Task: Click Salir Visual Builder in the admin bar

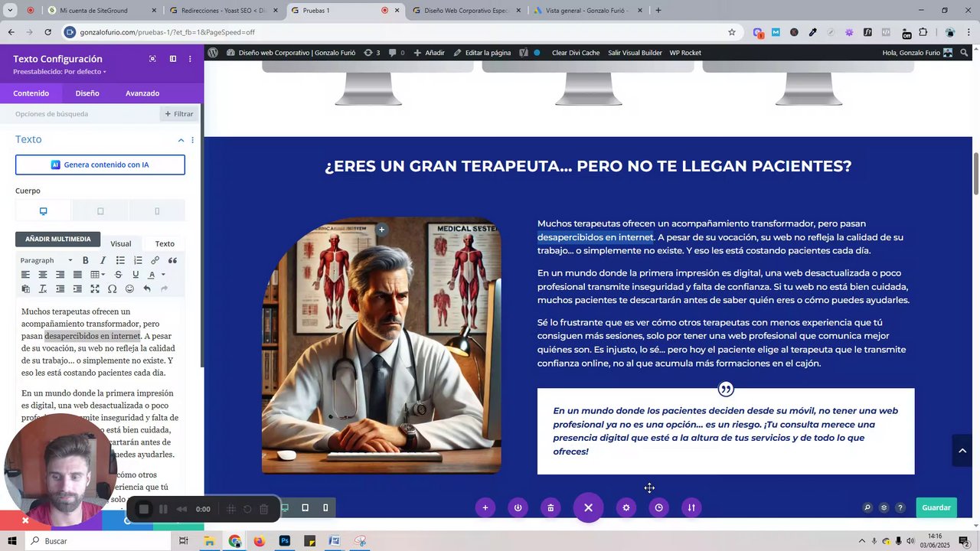Action: (x=635, y=53)
